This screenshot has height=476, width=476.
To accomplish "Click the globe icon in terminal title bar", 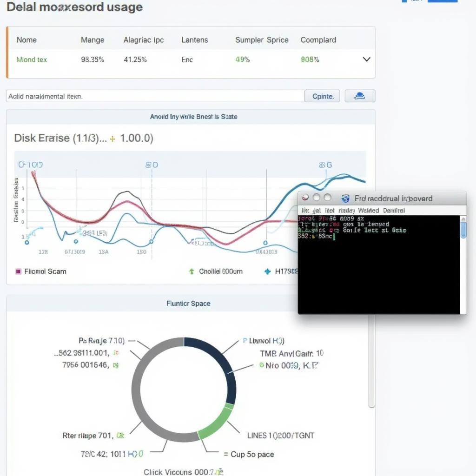I will [x=345, y=198].
